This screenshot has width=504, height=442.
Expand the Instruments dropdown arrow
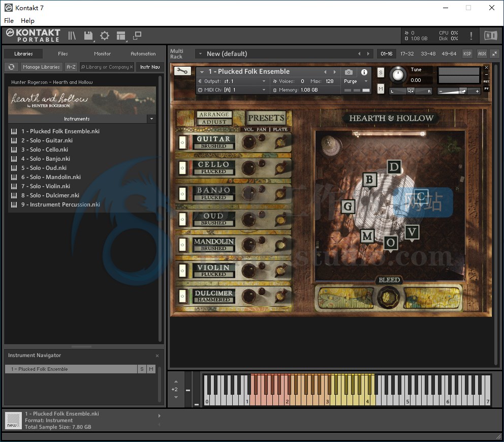[152, 119]
